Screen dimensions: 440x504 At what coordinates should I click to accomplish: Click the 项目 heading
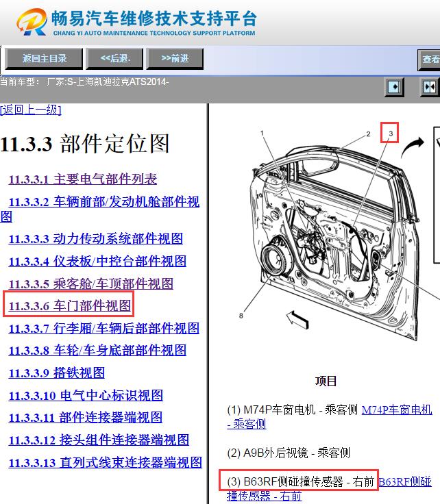pyautogui.click(x=326, y=381)
